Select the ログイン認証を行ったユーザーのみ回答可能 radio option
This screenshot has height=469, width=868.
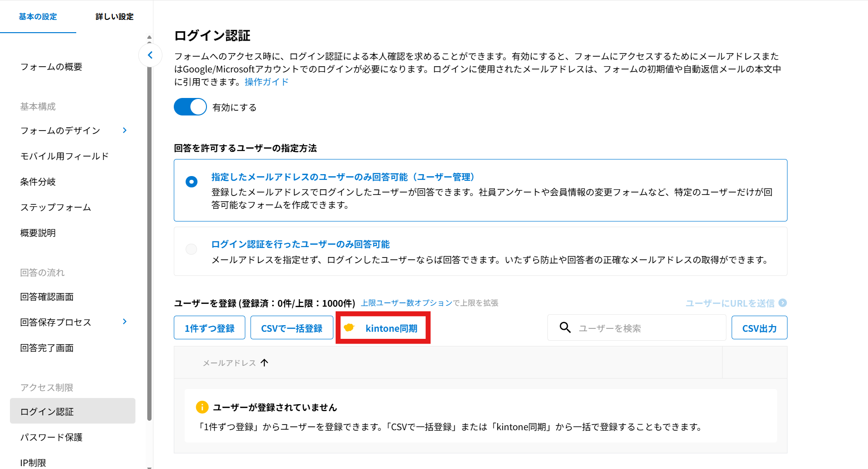[x=192, y=249]
